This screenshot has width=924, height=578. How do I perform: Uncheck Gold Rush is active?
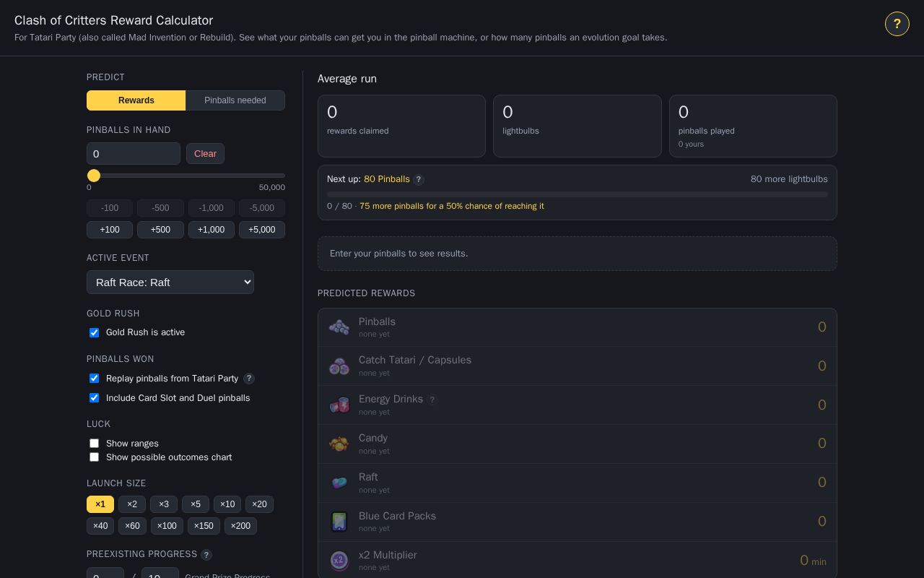[94, 332]
